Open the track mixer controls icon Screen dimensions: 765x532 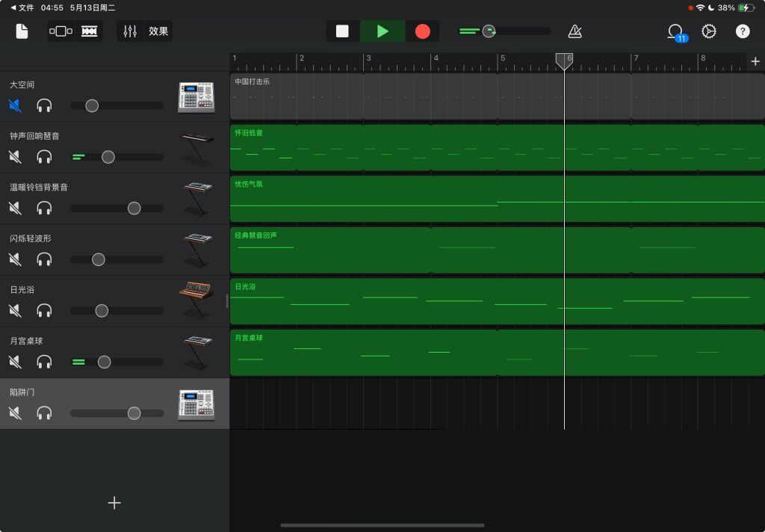click(130, 31)
